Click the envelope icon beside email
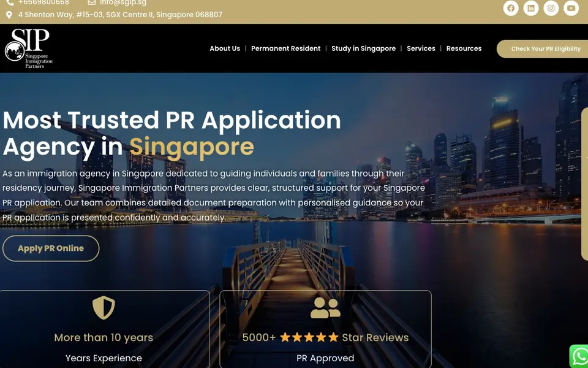This screenshot has height=368, width=588. [91, 2]
